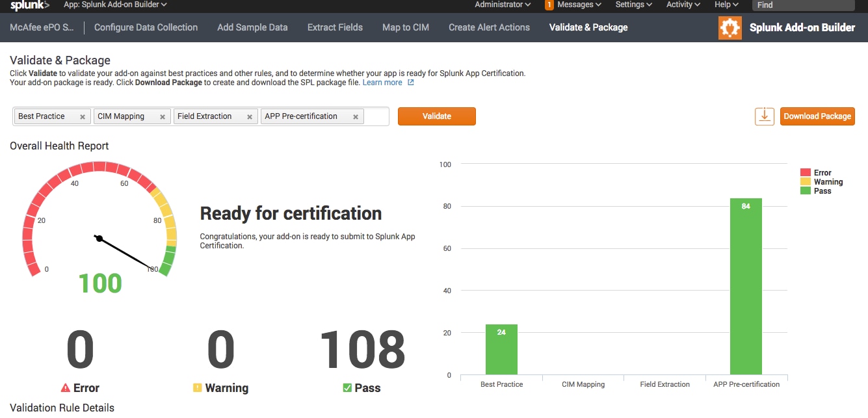Expand the Settings menu
Image resolution: width=868 pixels, height=418 pixels.
pyautogui.click(x=634, y=5)
